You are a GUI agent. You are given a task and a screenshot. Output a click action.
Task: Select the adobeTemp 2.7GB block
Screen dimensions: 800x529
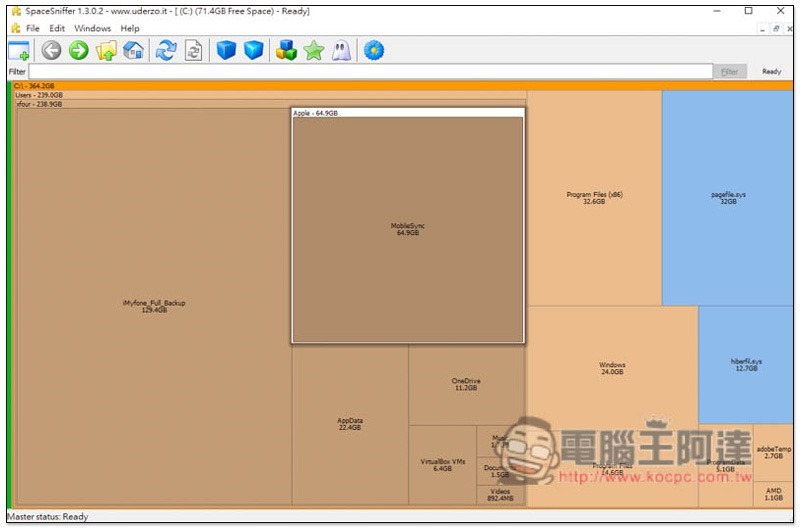[773, 452]
